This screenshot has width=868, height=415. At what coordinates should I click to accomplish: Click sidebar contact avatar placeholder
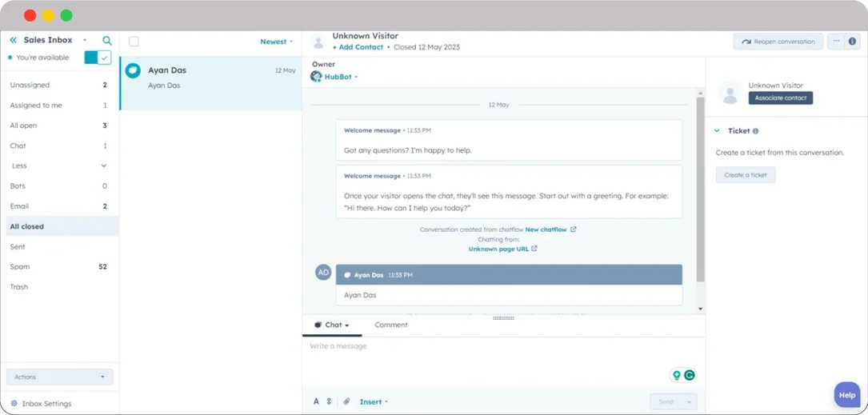coord(730,93)
